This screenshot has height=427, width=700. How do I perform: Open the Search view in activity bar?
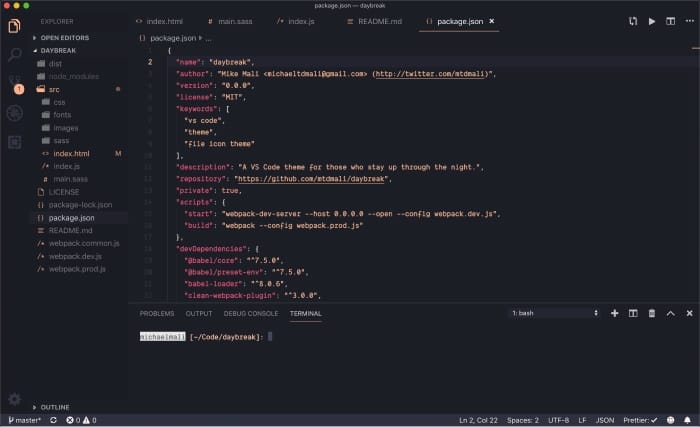(x=14, y=54)
